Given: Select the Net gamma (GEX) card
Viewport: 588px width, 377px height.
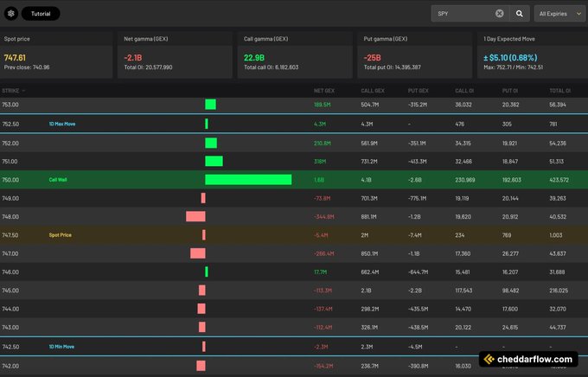Looking at the screenshot, I should (x=175, y=54).
